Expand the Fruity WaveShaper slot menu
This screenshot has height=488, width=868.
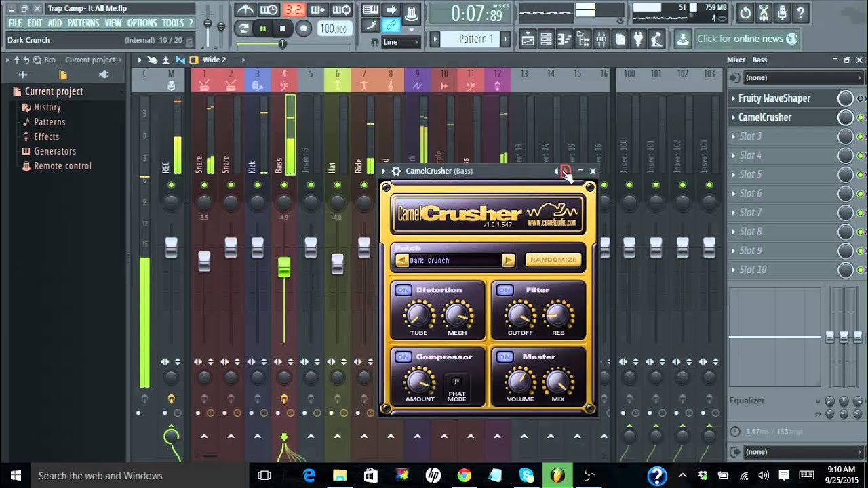[x=733, y=98]
